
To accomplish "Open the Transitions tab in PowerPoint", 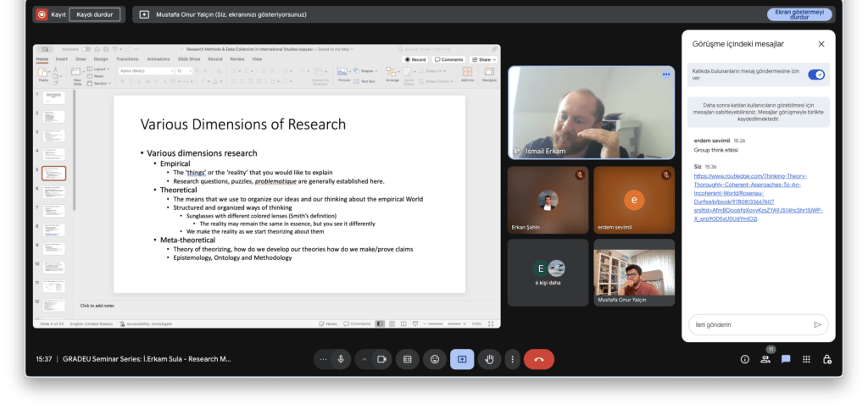I will [x=127, y=59].
